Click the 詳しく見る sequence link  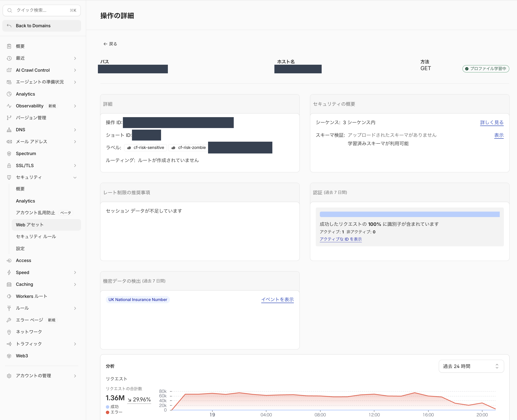click(492, 122)
